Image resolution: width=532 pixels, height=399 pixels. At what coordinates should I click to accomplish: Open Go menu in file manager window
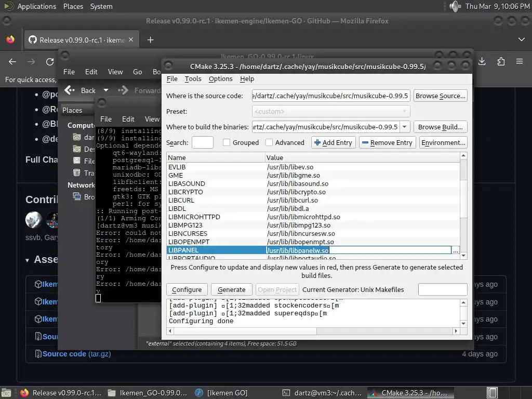pyautogui.click(x=137, y=72)
